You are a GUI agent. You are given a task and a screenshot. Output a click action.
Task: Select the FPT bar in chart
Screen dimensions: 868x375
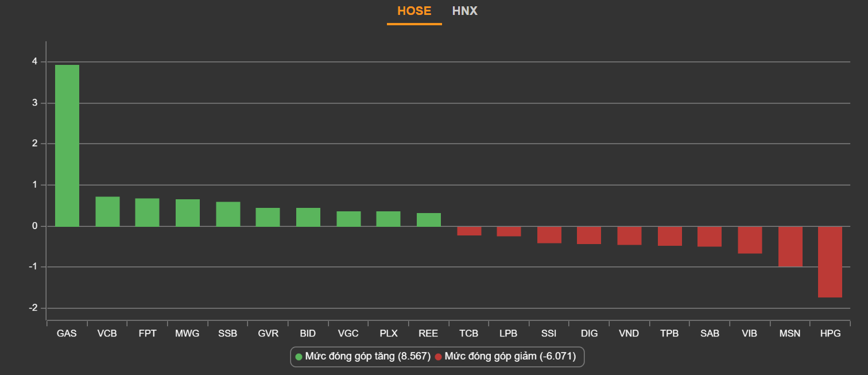tap(147, 212)
